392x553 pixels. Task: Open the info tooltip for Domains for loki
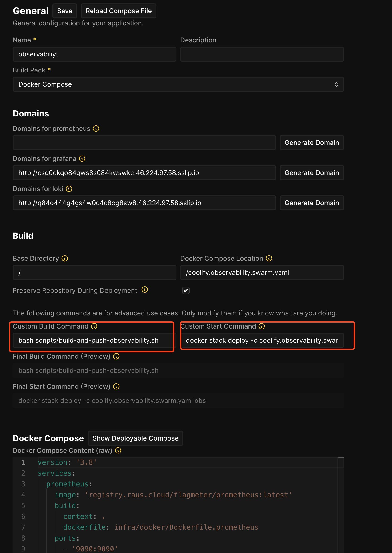click(x=69, y=189)
